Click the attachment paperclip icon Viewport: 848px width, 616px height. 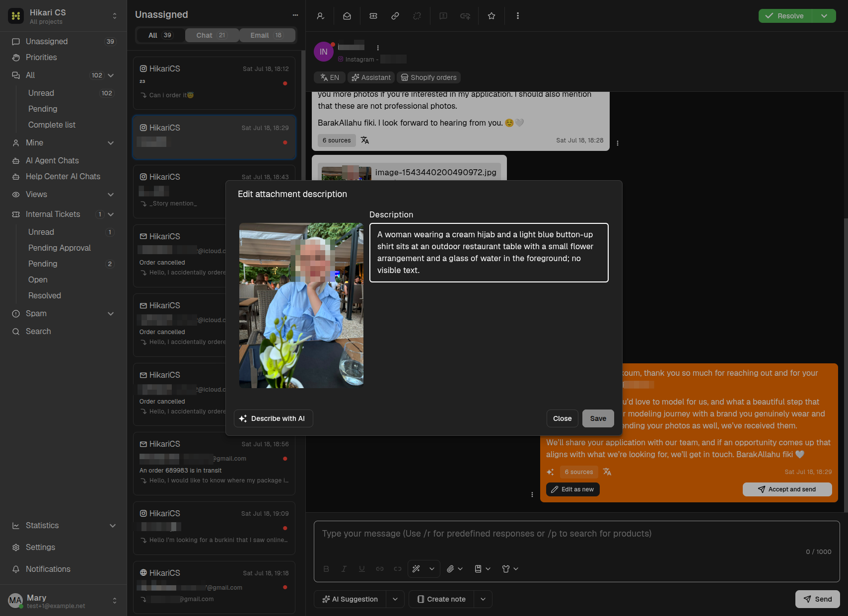450,569
